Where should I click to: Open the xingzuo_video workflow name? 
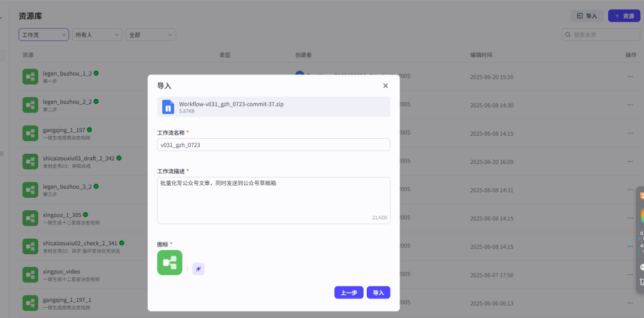point(61,272)
